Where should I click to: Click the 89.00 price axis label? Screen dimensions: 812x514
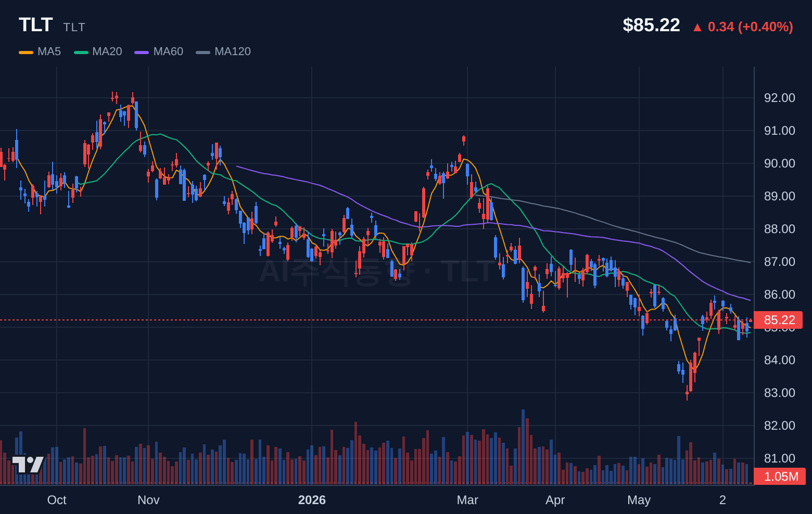point(779,196)
